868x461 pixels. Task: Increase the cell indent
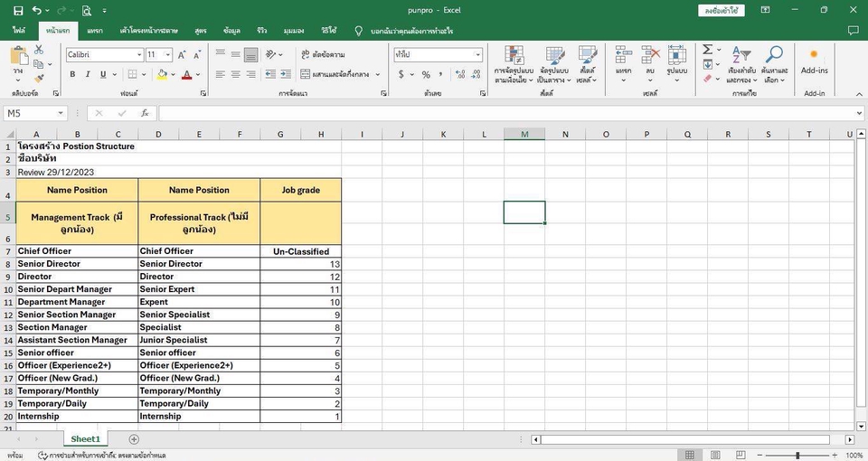coord(286,74)
